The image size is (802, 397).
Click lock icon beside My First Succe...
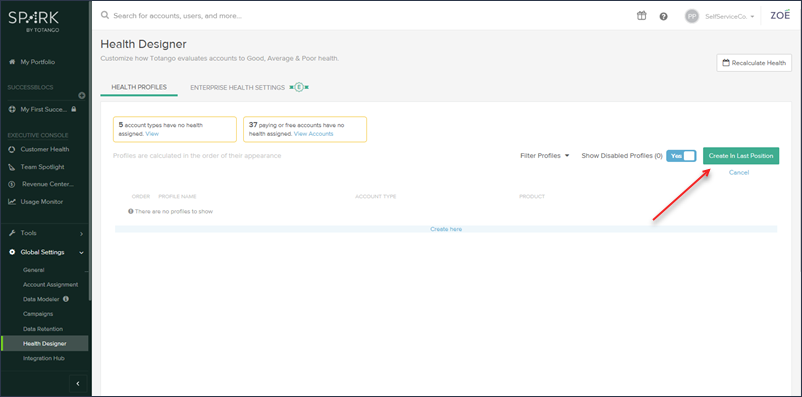74,109
